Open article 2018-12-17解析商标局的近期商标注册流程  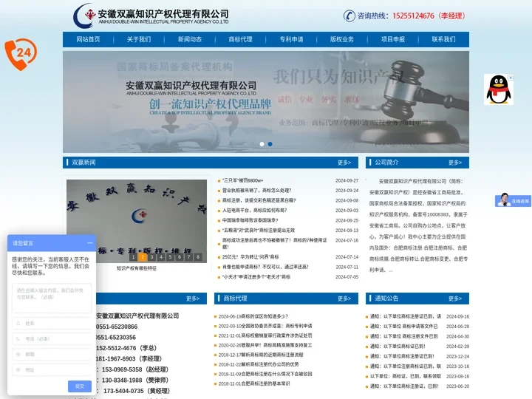261,355
